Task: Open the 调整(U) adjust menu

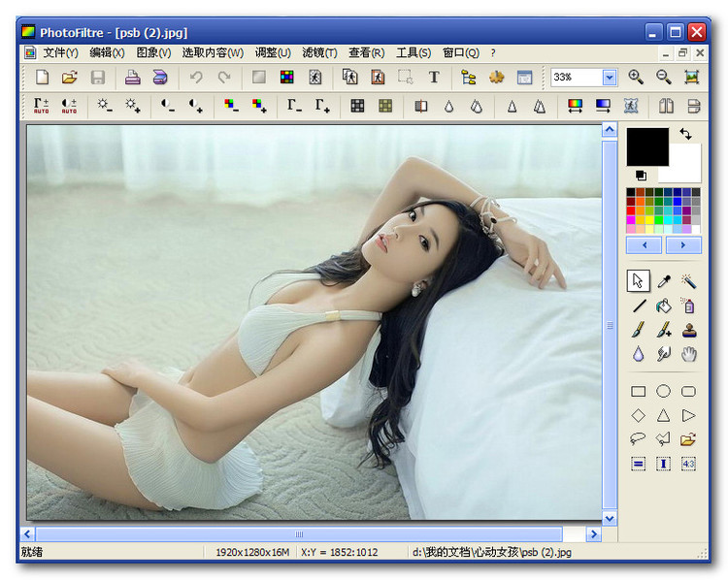Action: [273, 53]
